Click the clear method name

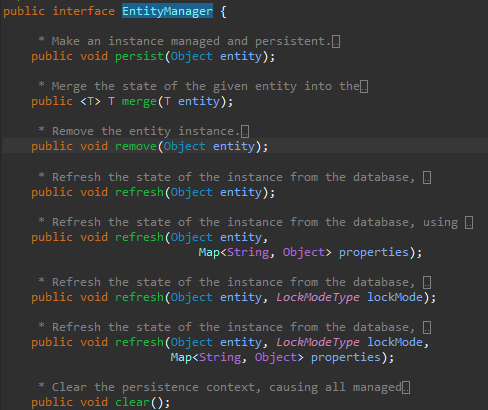[x=132, y=402]
